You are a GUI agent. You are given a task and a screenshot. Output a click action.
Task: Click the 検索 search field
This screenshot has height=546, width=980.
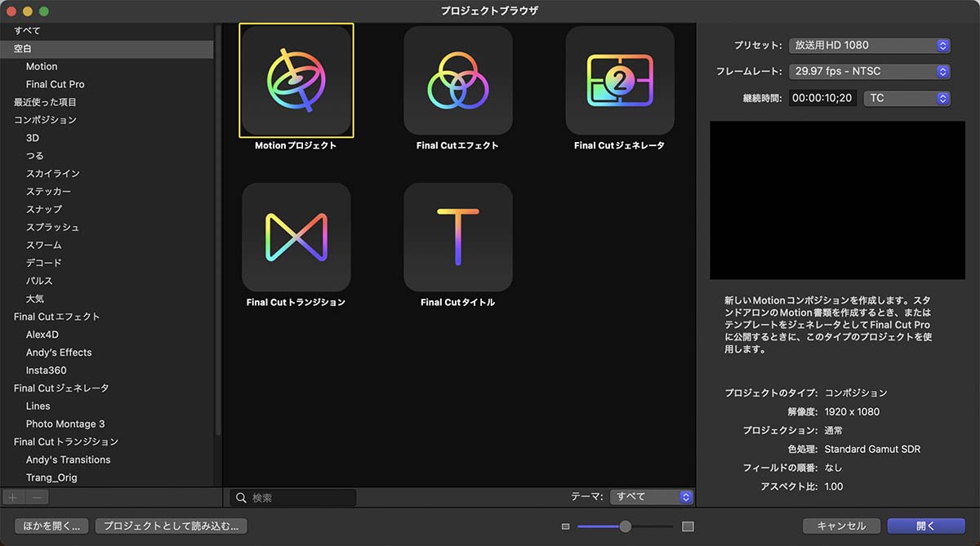coord(293,497)
